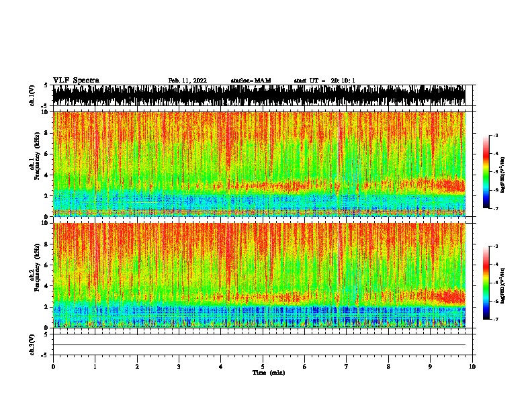Screen dimensions: 532x411
Task: Click the flat ch.3 voltage trace line
Action: [x=259, y=345]
